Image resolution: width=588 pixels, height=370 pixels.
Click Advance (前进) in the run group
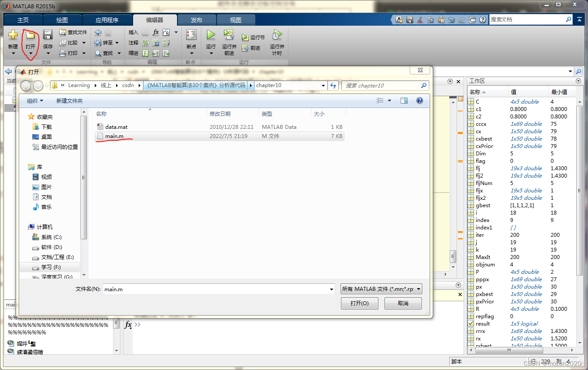pyautogui.click(x=251, y=48)
